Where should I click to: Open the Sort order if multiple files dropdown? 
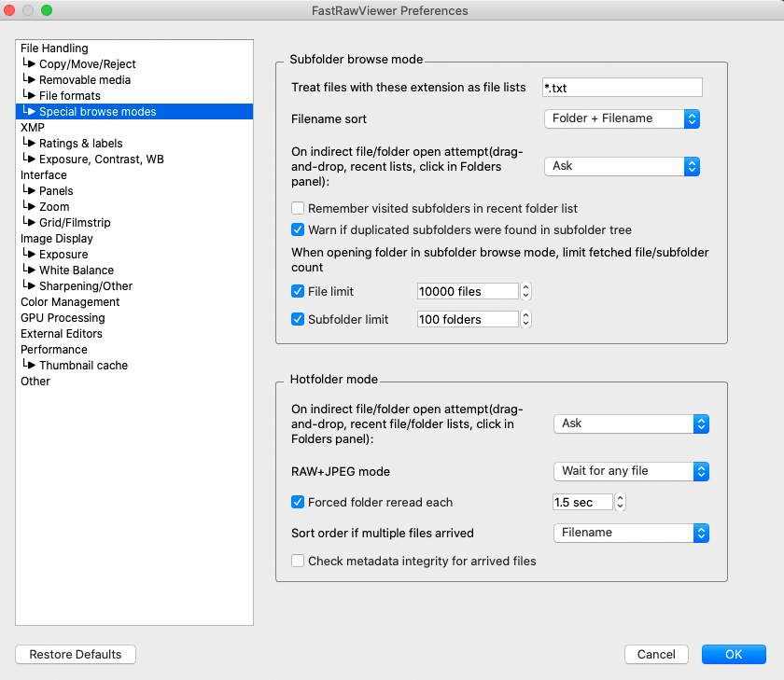tap(631, 533)
